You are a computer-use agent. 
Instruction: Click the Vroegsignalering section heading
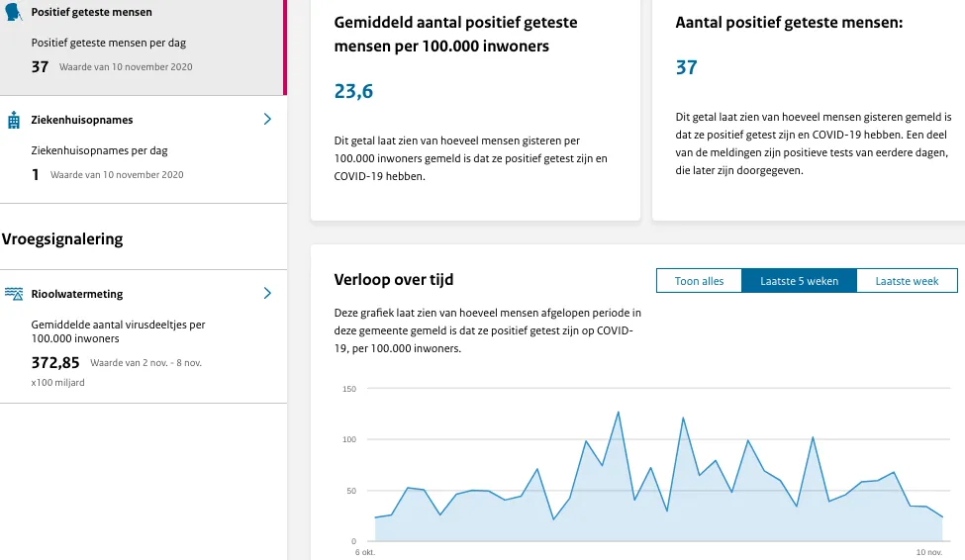click(x=62, y=238)
